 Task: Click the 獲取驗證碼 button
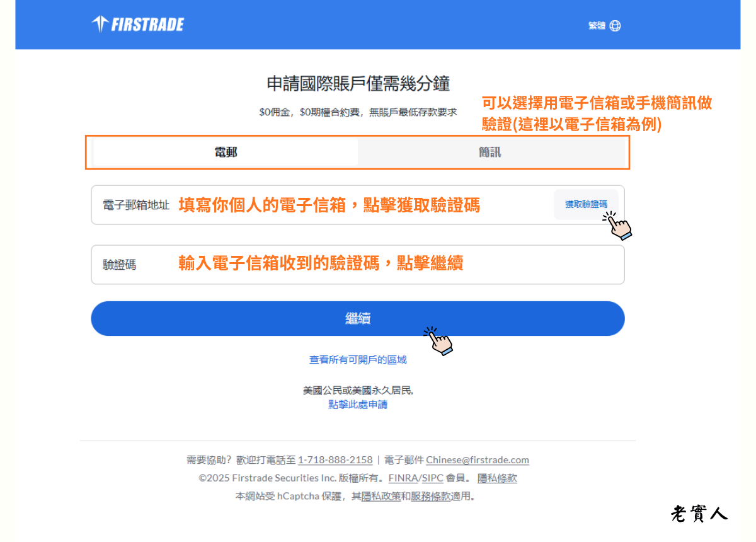[587, 205]
